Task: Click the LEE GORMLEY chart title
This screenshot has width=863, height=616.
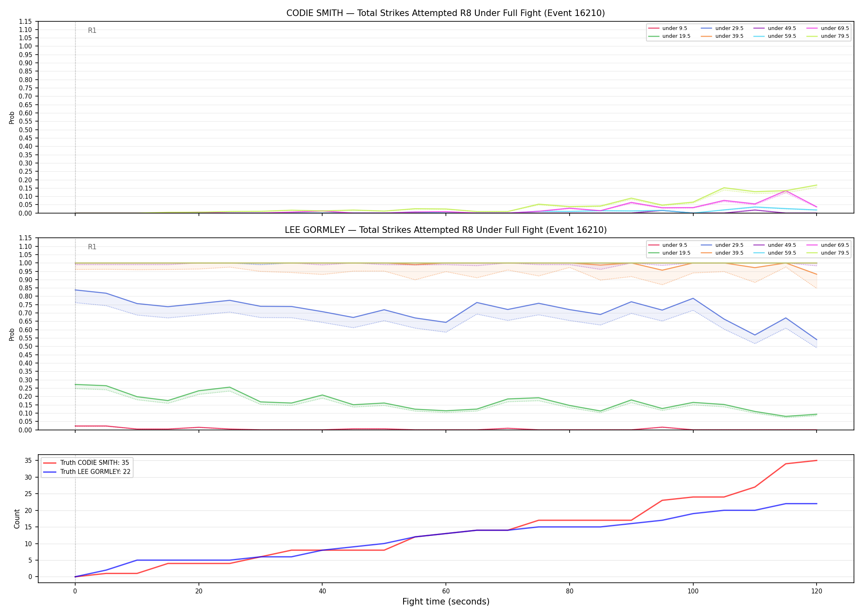Action: 445,230
